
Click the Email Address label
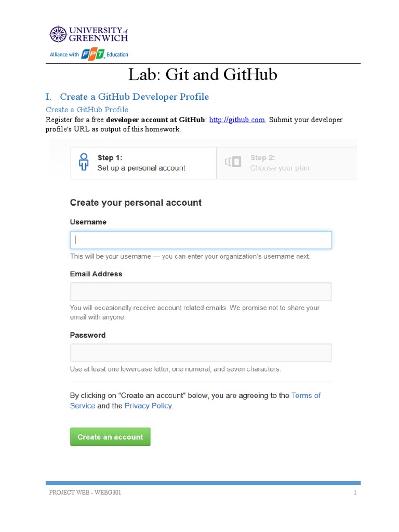pos(96,274)
